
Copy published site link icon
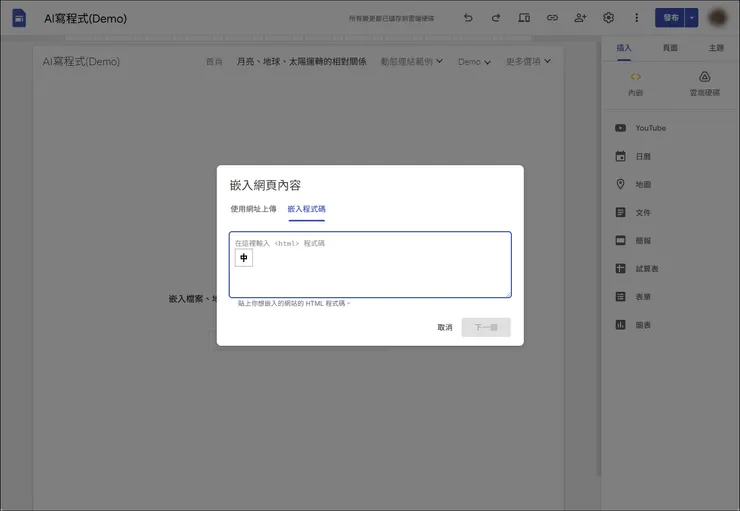(552, 18)
